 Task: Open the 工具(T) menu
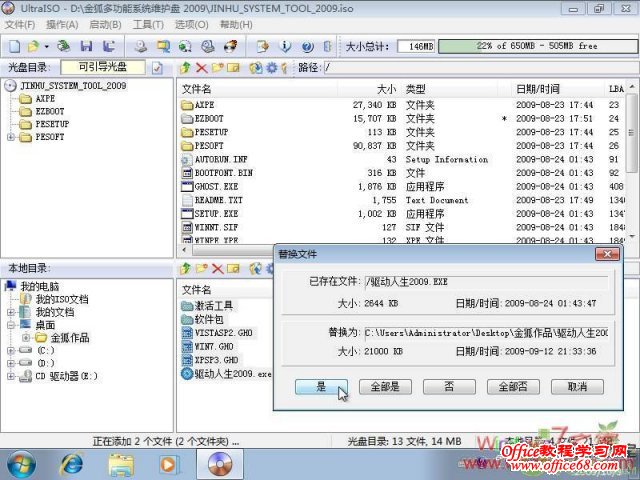[x=148, y=24]
